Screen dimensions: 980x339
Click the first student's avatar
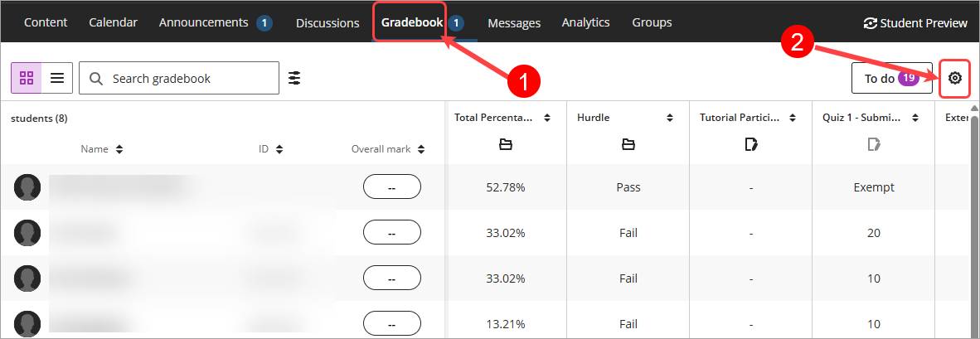[x=27, y=187]
